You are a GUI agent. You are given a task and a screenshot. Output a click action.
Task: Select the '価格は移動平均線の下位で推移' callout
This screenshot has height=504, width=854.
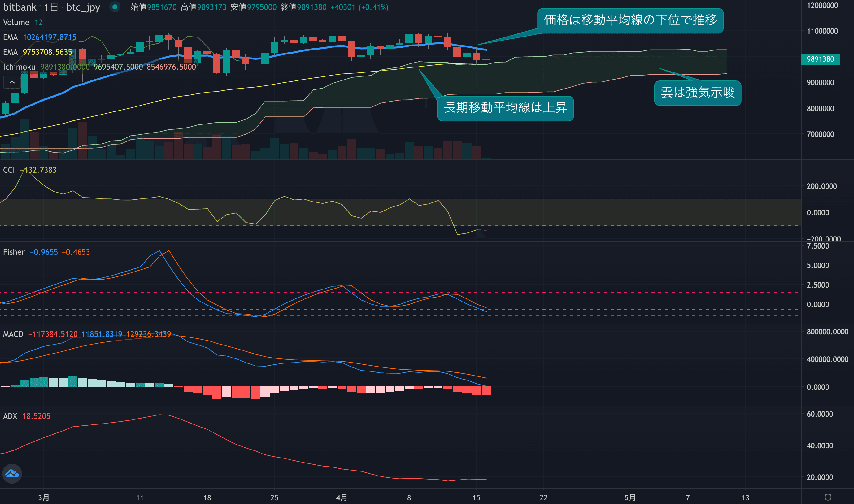630,20
